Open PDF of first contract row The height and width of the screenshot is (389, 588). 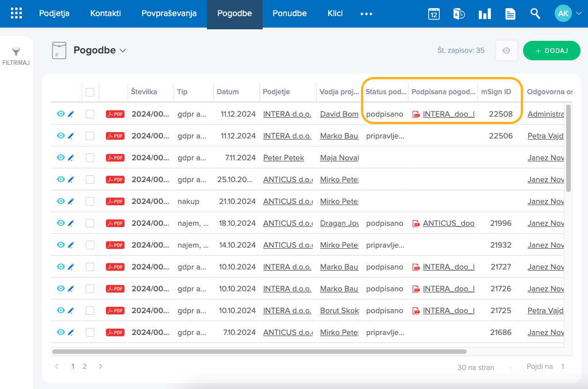(x=115, y=114)
